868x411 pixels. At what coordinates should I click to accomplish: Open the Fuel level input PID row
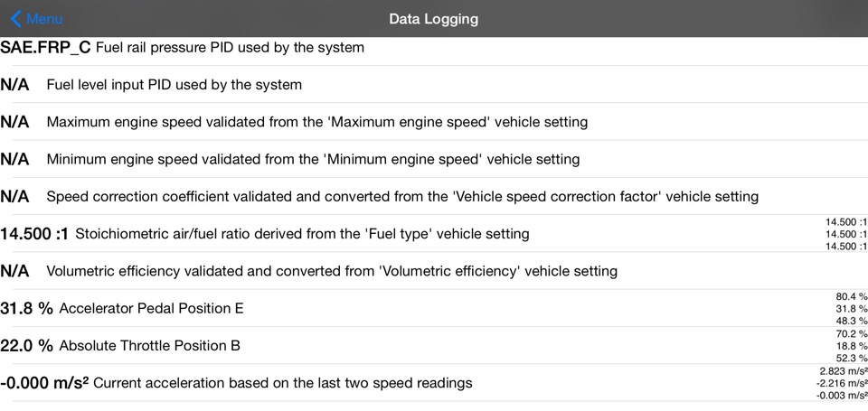tap(174, 85)
